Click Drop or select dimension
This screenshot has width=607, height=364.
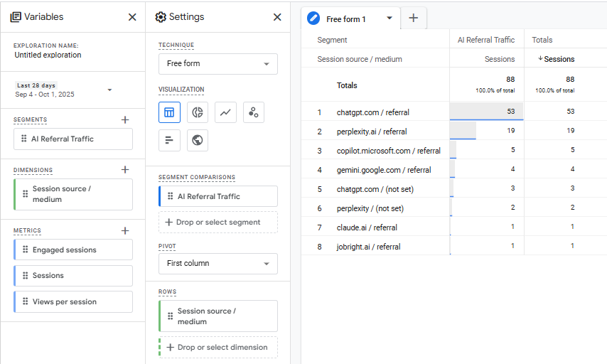click(218, 348)
